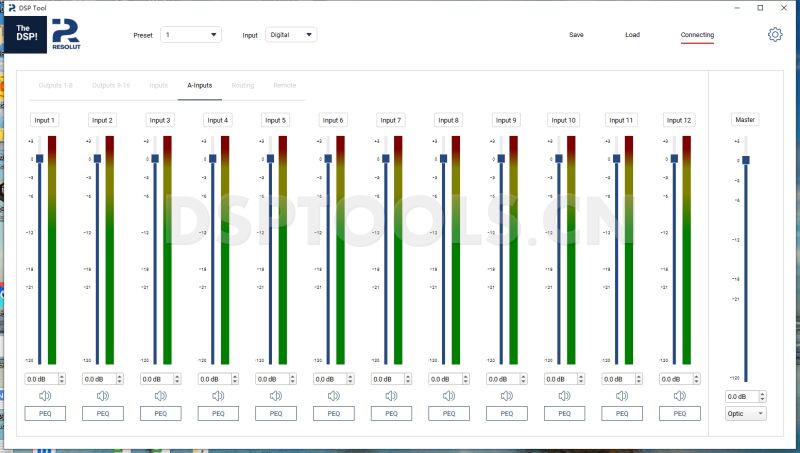
Task: Toggle mute on Input 6 channel
Action: point(334,396)
